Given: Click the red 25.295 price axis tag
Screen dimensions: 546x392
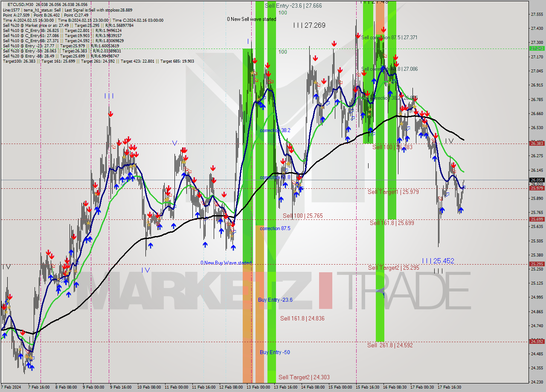Looking at the screenshot, I should coord(537,264).
